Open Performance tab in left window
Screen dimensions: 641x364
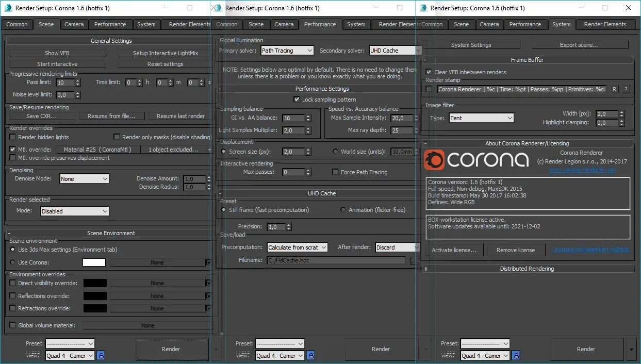pyautogui.click(x=110, y=24)
